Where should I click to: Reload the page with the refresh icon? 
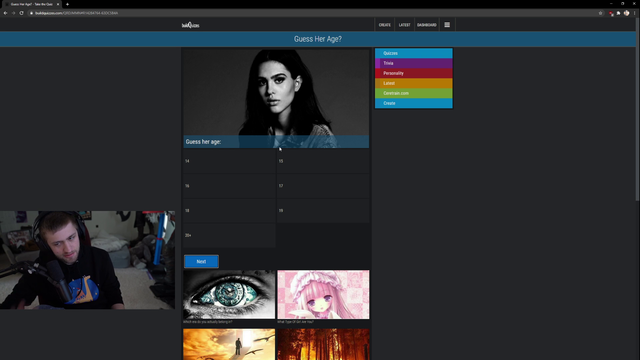22,13
